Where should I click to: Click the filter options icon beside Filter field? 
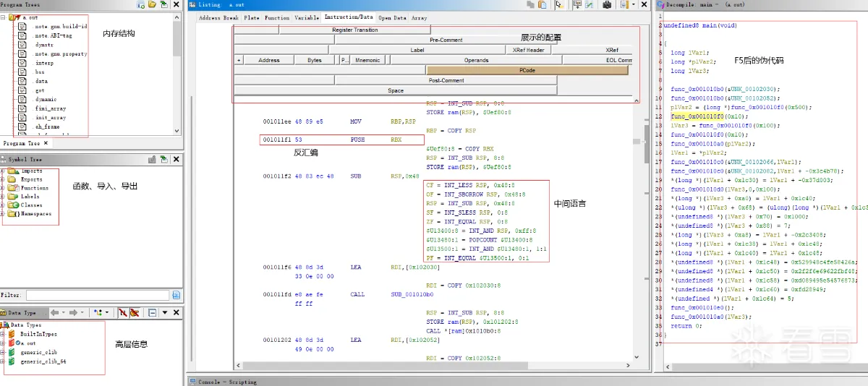pyautogui.click(x=176, y=295)
